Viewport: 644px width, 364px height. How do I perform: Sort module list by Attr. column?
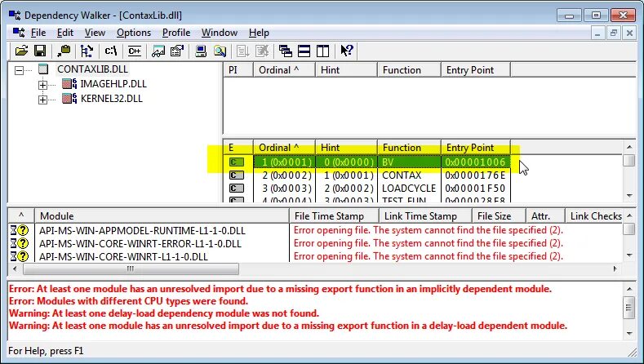545,216
